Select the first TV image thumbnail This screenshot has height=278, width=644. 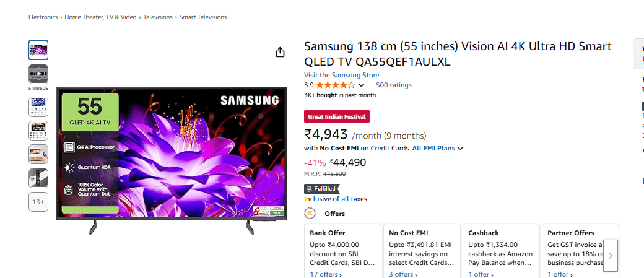pyautogui.click(x=38, y=50)
